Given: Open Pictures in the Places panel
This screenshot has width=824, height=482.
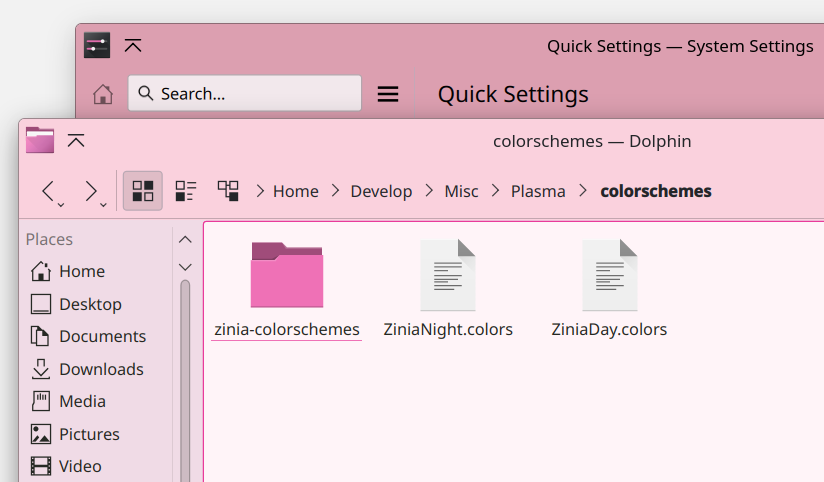Looking at the screenshot, I should (76, 434).
